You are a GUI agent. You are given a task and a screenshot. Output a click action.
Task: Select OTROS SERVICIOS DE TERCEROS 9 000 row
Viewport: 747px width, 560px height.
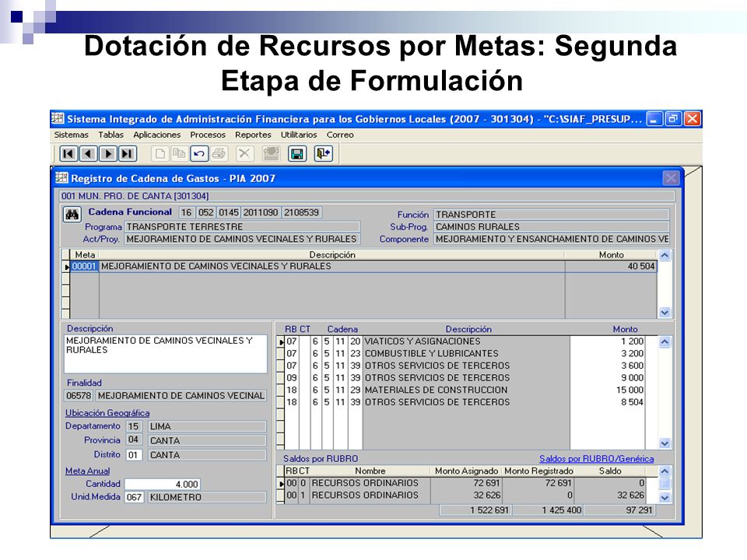461,378
